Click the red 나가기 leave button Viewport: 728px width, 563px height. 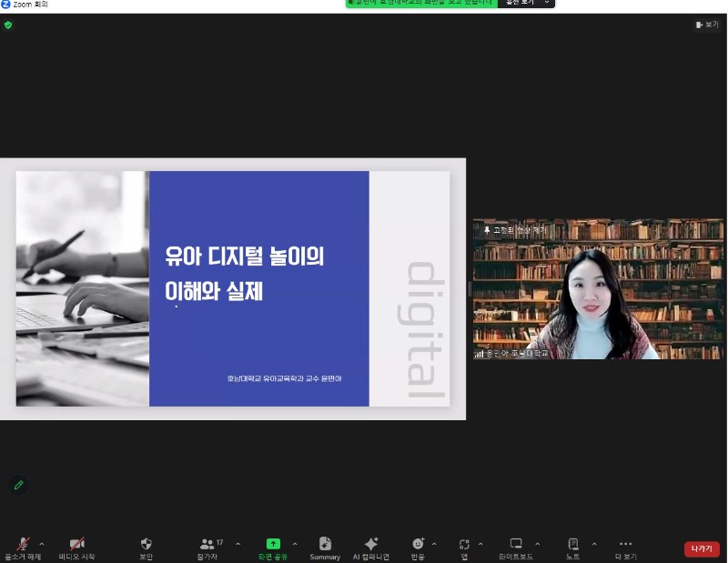tap(701, 548)
